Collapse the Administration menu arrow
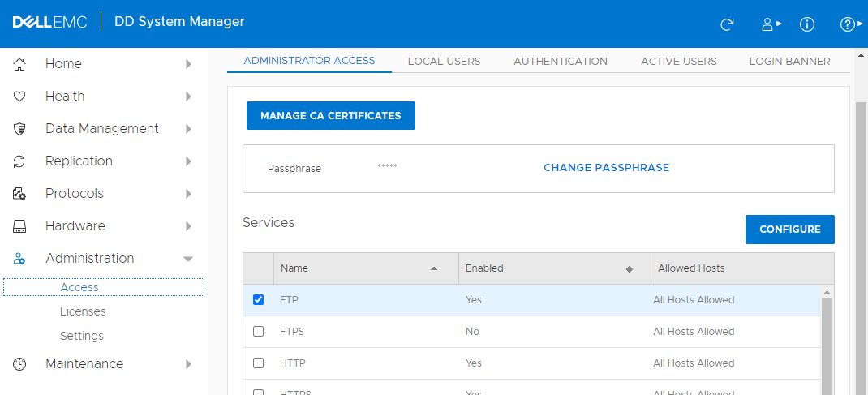The height and width of the screenshot is (395, 868). click(x=188, y=259)
